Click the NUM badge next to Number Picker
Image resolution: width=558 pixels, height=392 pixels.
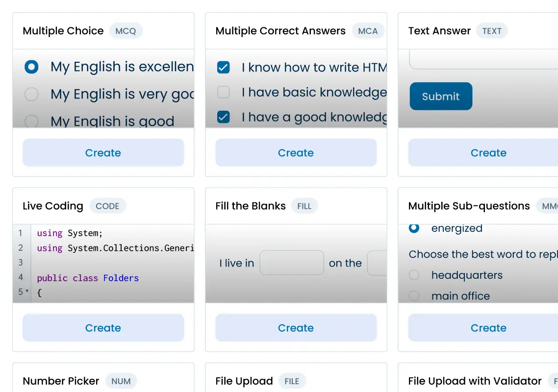[121, 381]
